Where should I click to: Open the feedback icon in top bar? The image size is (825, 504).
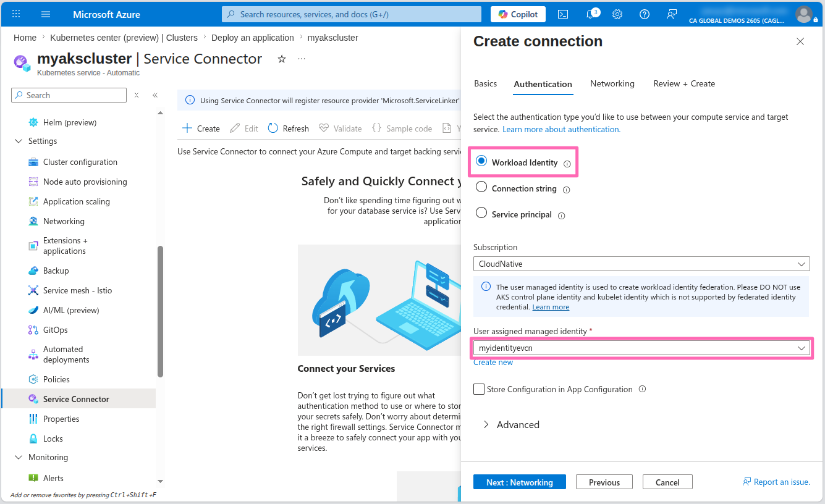(x=672, y=14)
